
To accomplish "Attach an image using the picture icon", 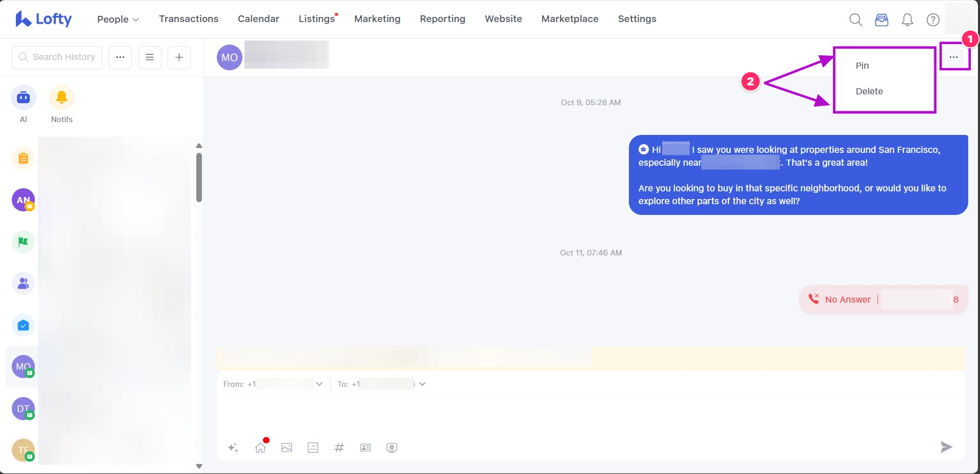I will pyautogui.click(x=287, y=448).
